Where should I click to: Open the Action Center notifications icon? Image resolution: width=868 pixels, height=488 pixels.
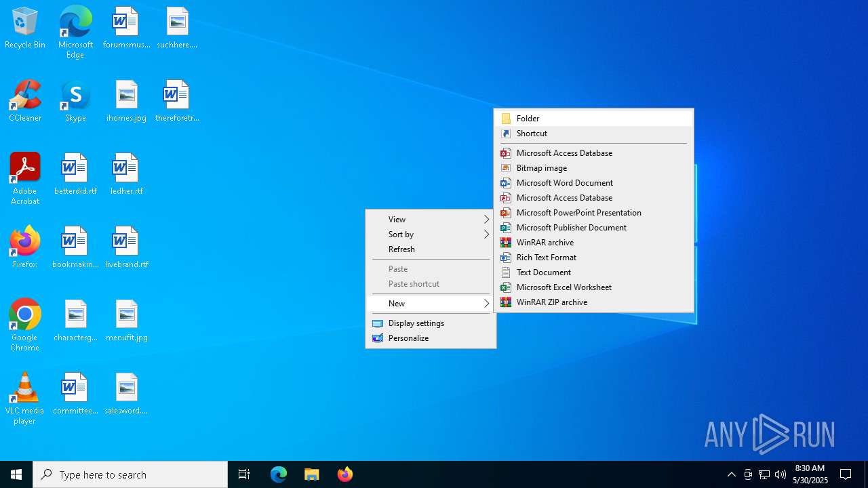(x=846, y=474)
